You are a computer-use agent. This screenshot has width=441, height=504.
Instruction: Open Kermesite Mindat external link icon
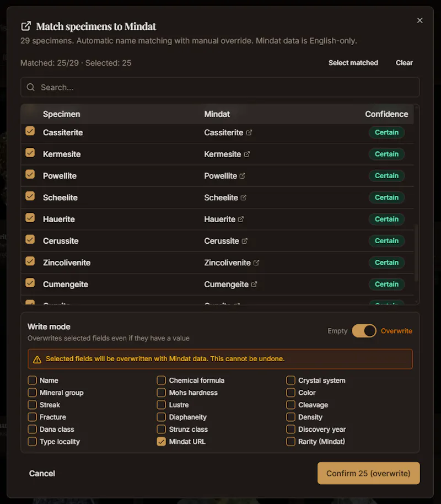[247, 154]
